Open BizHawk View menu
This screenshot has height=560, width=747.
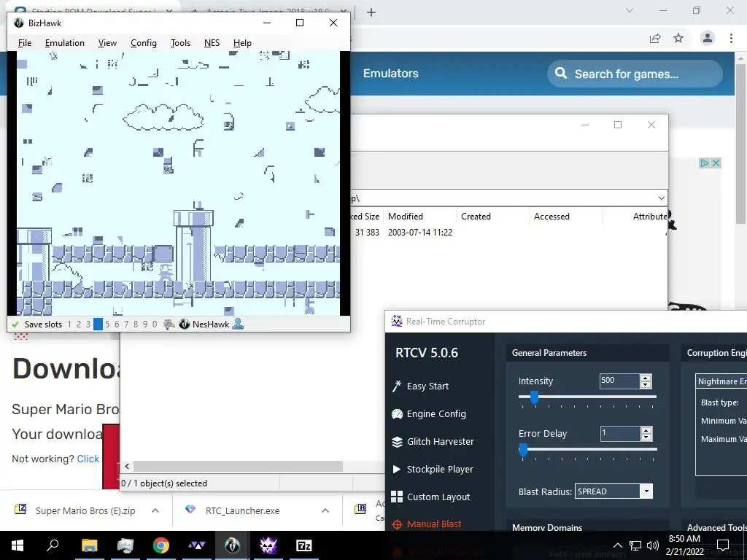click(107, 43)
